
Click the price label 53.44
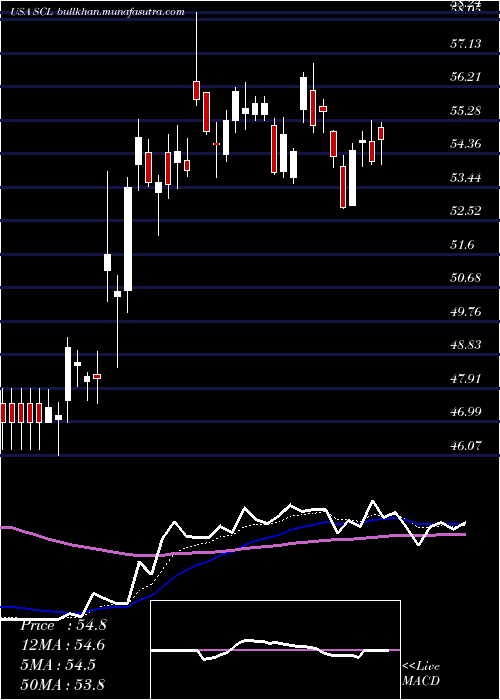pos(467,178)
